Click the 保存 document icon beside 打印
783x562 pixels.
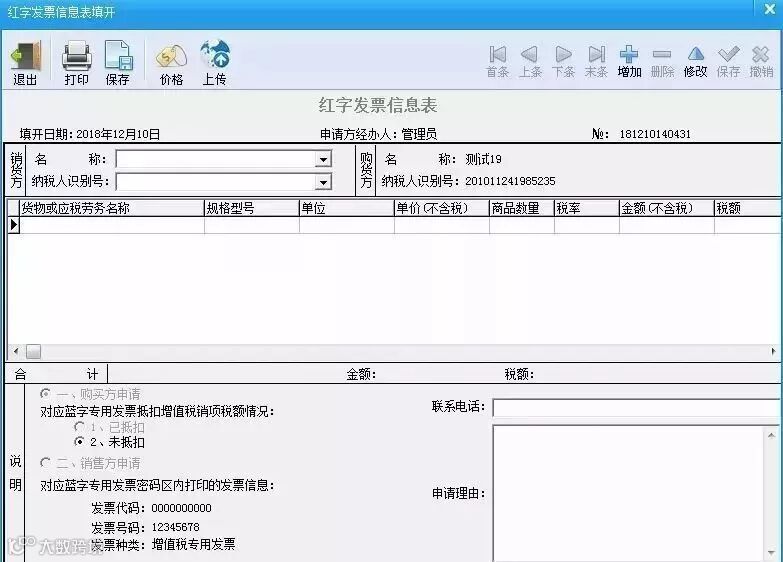tap(118, 56)
